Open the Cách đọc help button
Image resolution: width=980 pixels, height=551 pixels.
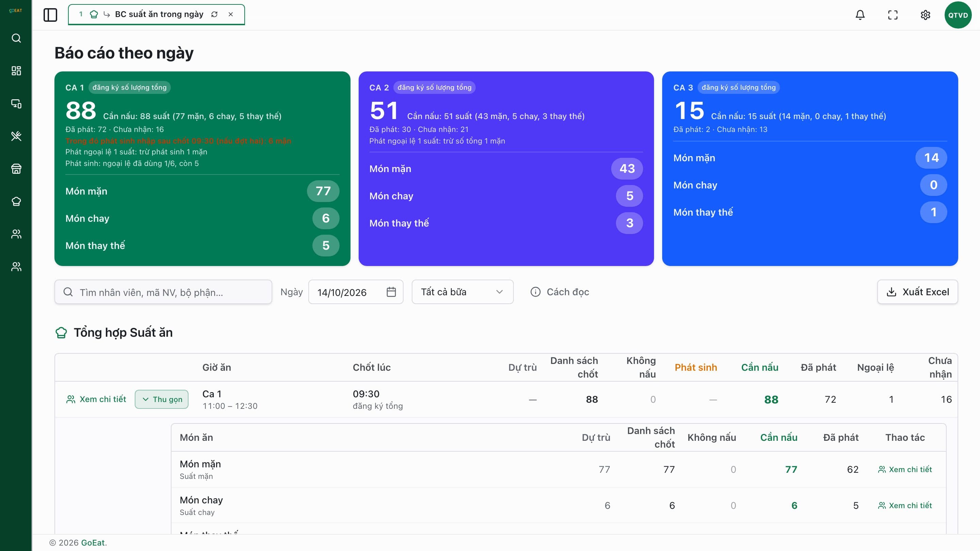tap(560, 292)
